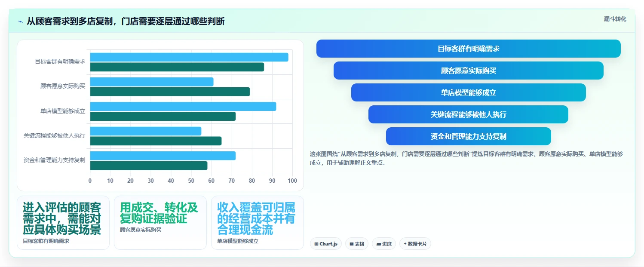Viewport: 644px width, 267px height.
Task: Click the 进度 tag
Action: pyautogui.click(x=384, y=244)
